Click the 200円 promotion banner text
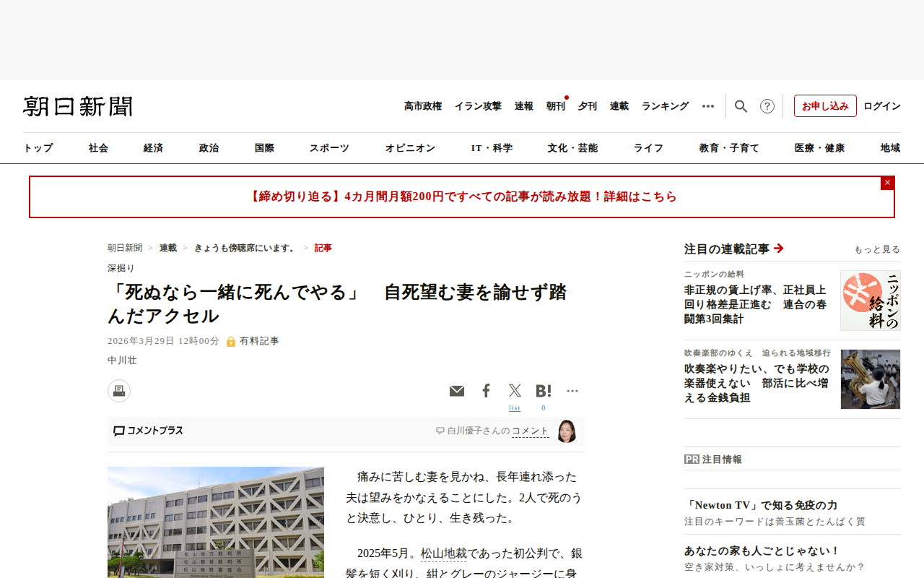 pos(462,197)
